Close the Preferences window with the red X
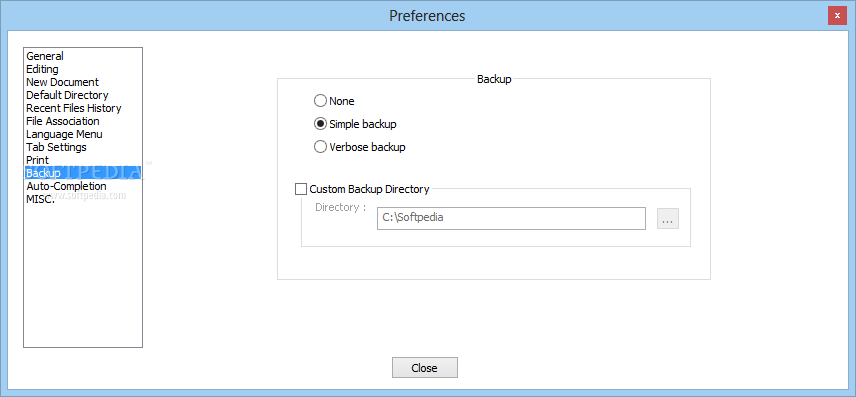Screen dimensions: 856x397 click(x=837, y=16)
